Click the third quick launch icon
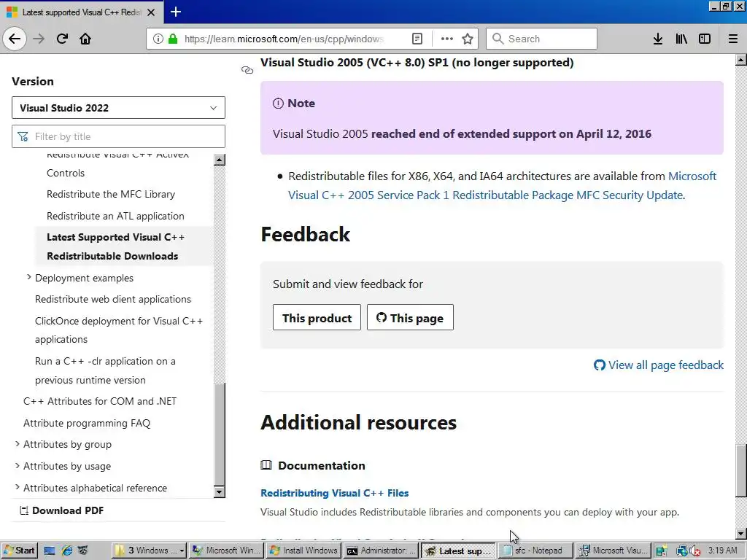 point(83,551)
